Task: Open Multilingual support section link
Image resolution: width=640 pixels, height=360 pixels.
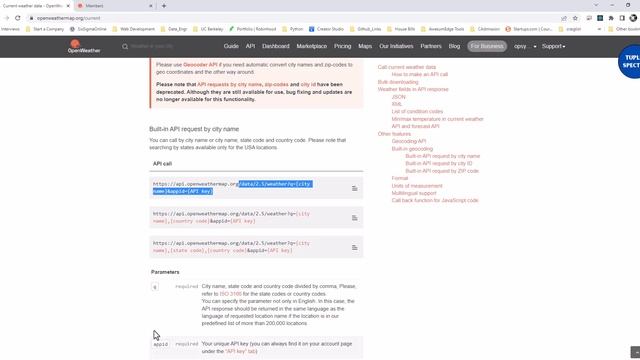Action: 414,193
